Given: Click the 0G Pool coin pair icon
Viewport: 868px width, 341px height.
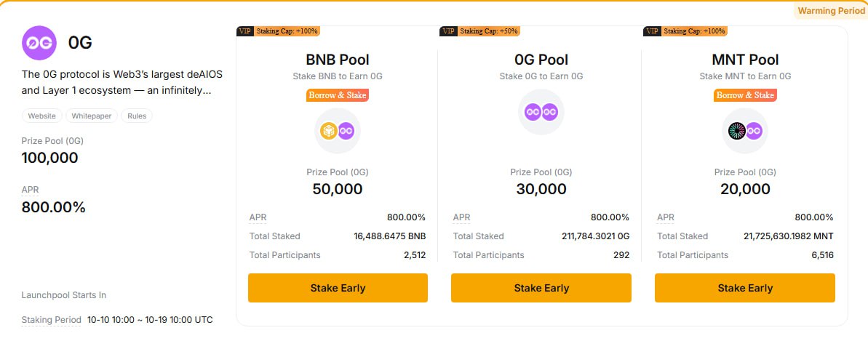Looking at the screenshot, I should coord(541,111).
